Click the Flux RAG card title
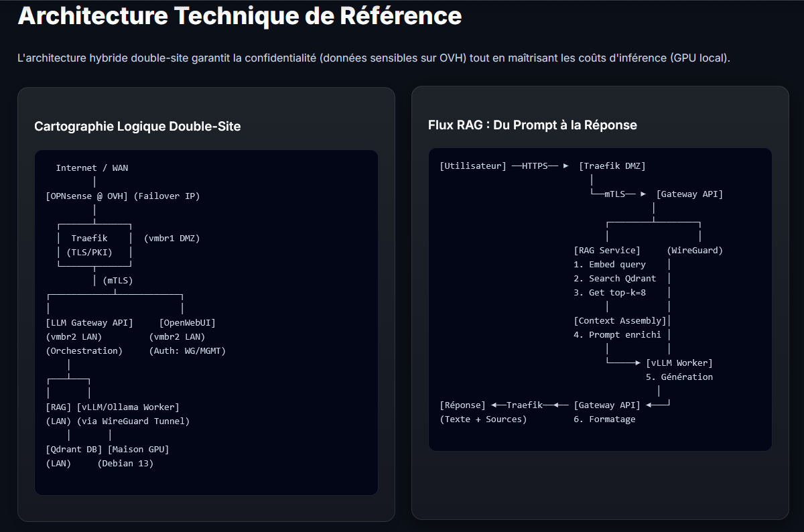Viewport: 804px width, 532px height. click(532, 125)
